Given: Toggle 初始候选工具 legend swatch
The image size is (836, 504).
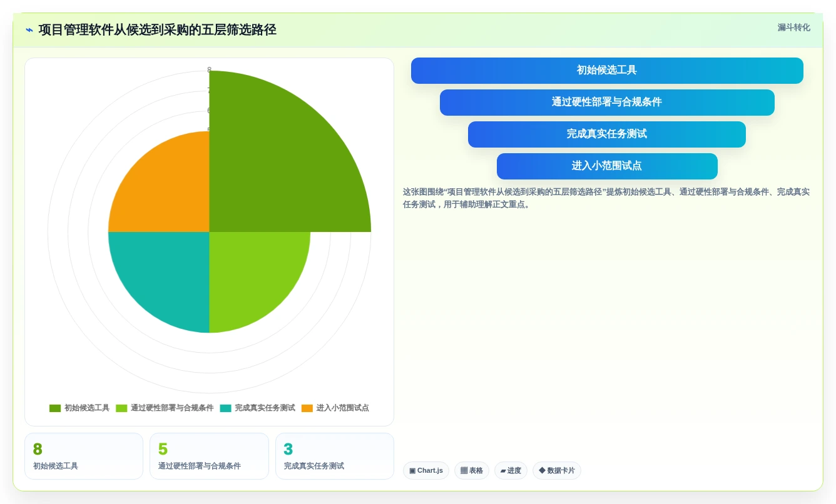Looking at the screenshot, I should pyautogui.click(x=55, y=408).
